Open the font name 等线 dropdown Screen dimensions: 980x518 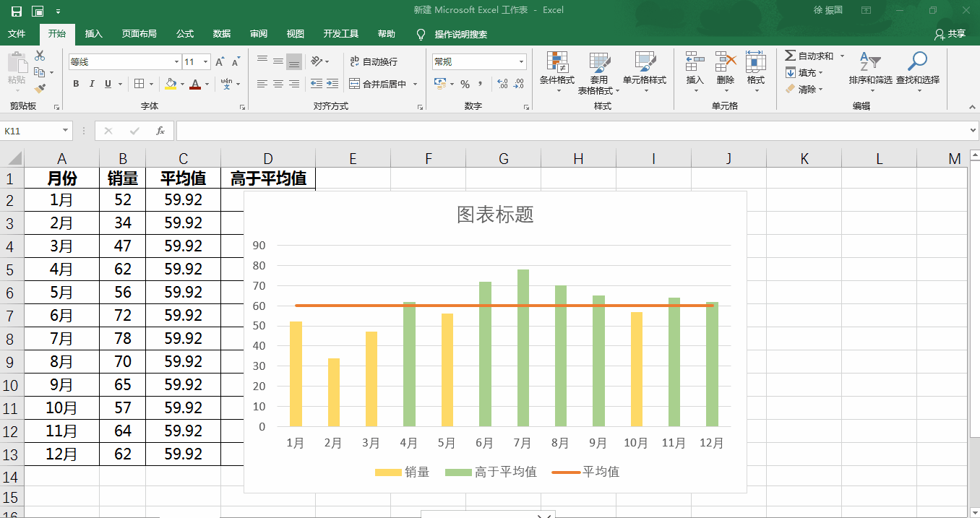point(176,62)
